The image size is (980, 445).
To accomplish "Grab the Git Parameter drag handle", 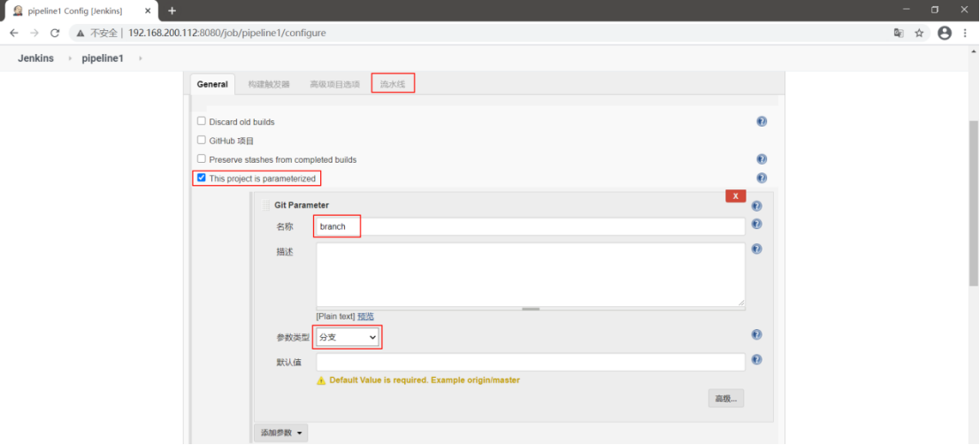I will point(265,205).
